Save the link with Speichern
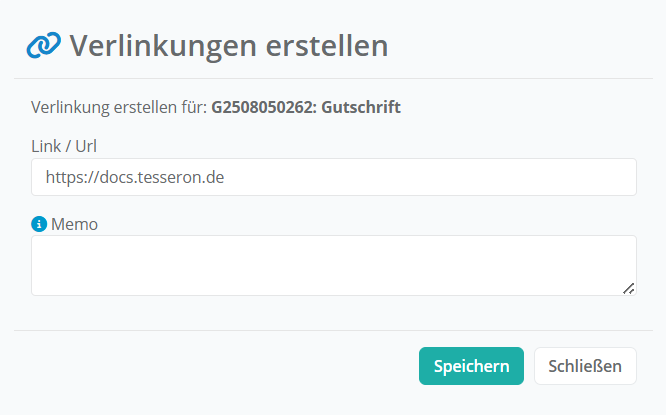666x415 pixels. (x=471, y=366)
